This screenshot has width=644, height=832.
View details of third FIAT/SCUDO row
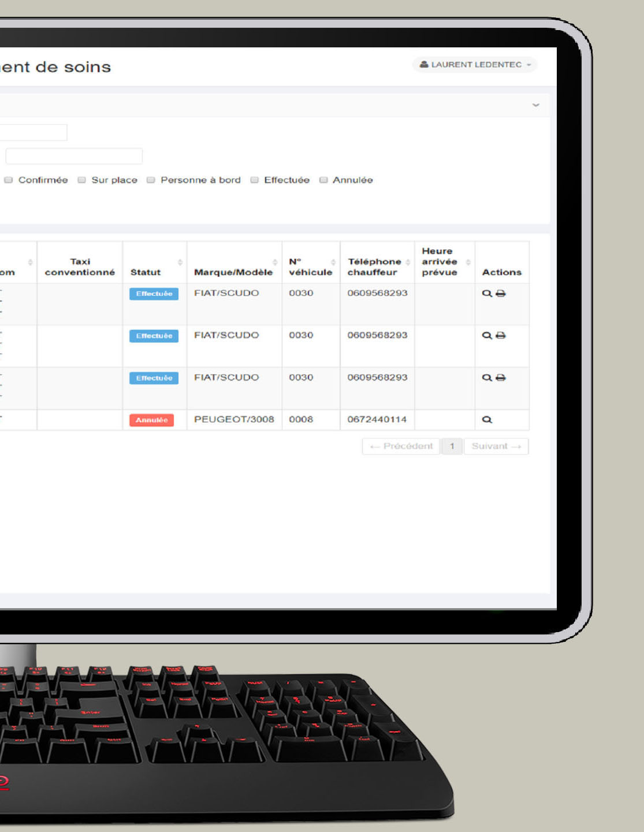coord(487,378)
